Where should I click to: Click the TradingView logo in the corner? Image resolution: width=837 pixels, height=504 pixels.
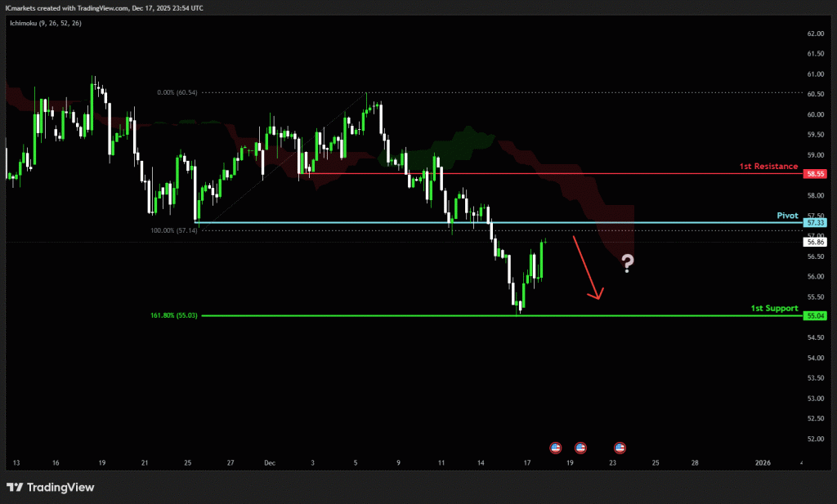51,488
